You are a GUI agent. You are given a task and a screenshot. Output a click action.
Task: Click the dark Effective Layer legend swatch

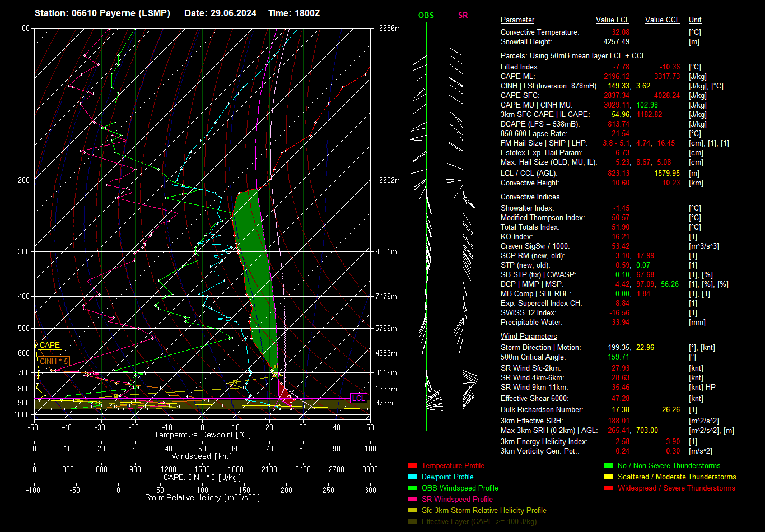click(413, 521)
